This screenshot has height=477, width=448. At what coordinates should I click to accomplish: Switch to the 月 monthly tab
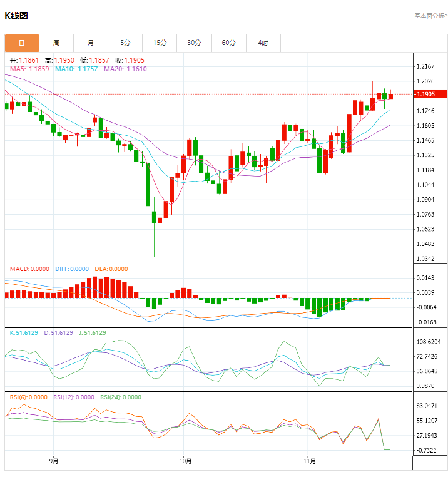coord(91,43)
